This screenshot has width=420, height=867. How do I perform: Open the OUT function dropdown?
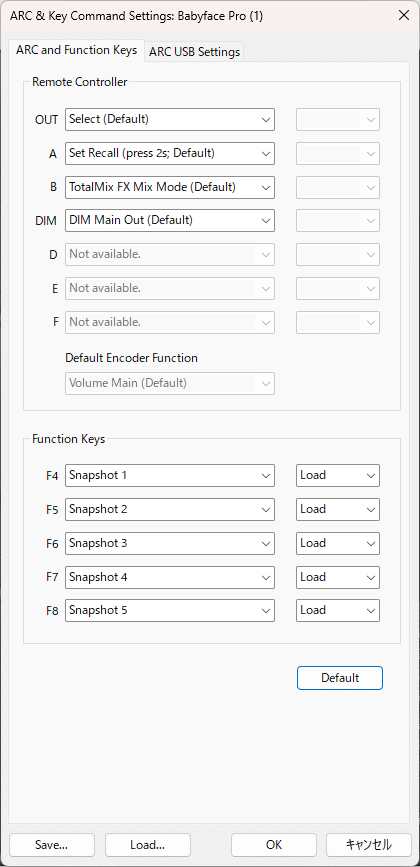170,119
